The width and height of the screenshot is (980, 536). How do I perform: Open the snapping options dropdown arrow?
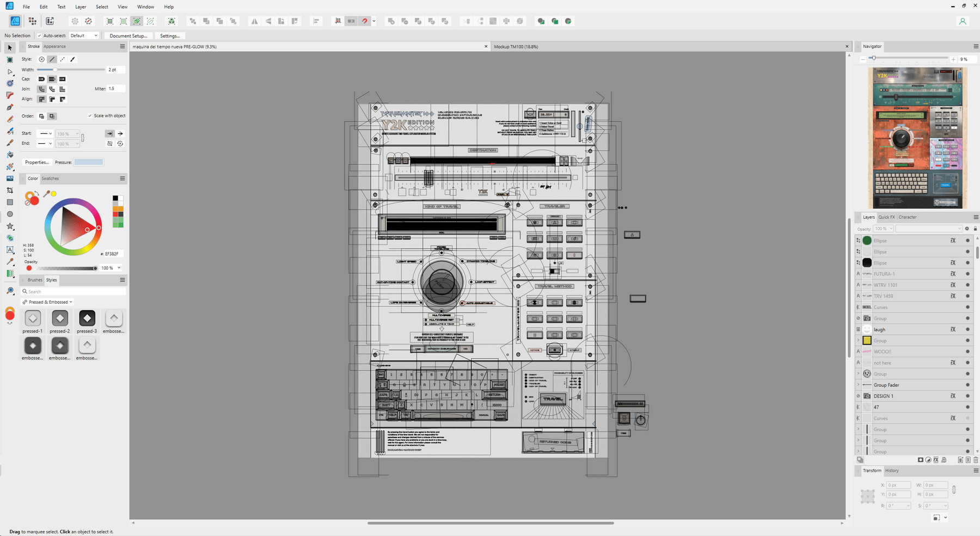click(x=373, y=21)
